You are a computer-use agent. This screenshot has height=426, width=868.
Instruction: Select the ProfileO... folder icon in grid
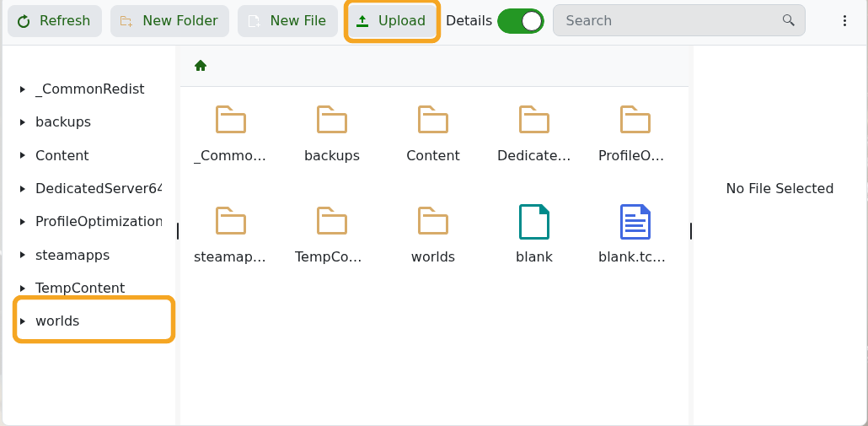pos(635,120)
